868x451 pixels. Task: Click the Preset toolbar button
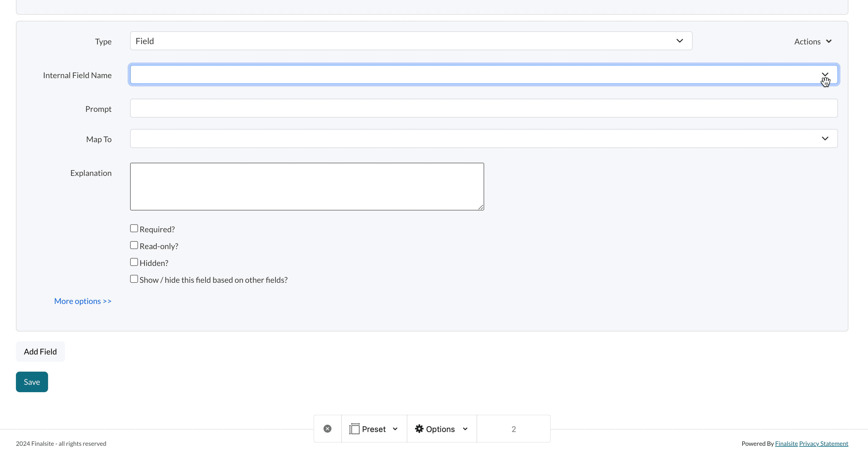pos(373,429)
